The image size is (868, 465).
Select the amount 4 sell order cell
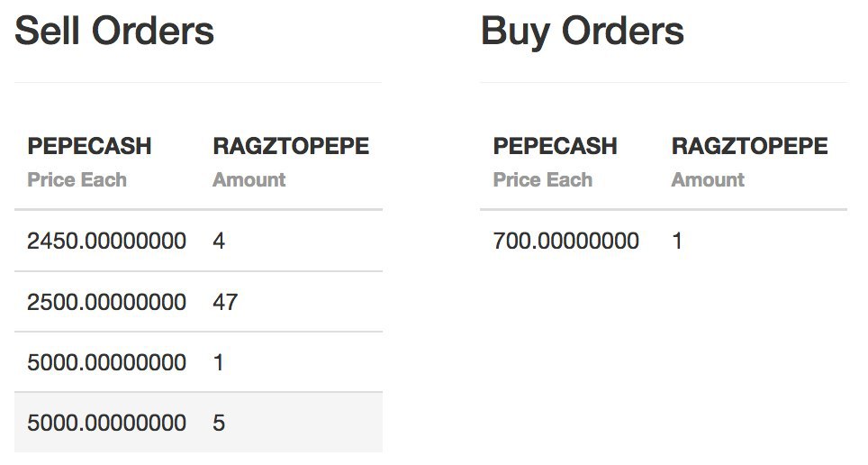[219, 242]
